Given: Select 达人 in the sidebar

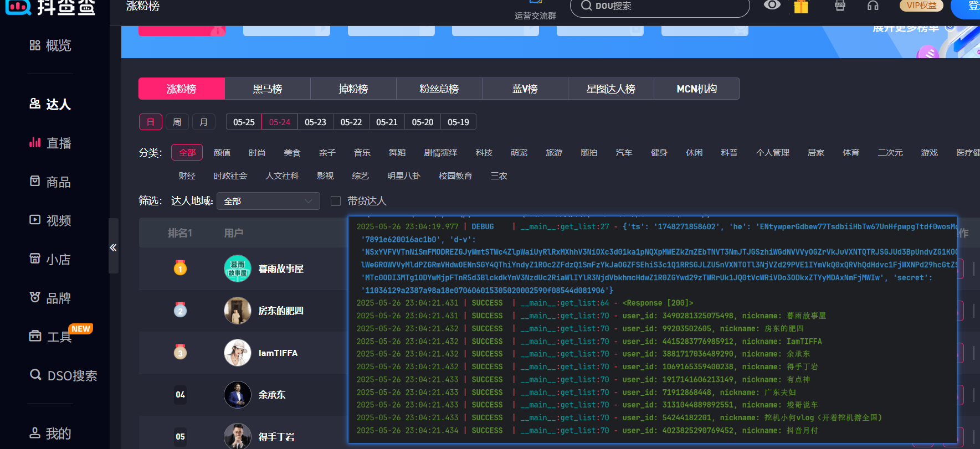Looking at the screenshot, I should click(50, 104).
